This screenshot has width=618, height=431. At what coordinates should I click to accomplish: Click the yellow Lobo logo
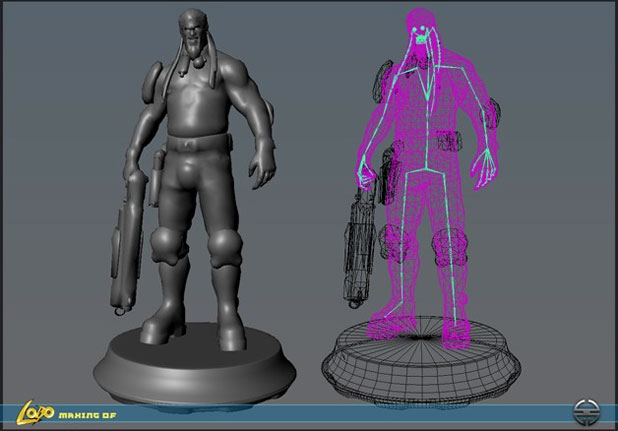(35, 412)
